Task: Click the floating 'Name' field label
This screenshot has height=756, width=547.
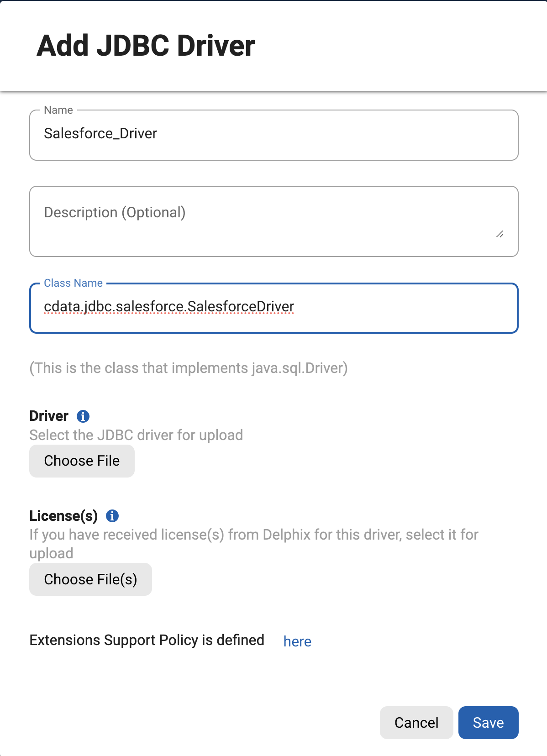Action: [58, 110]
